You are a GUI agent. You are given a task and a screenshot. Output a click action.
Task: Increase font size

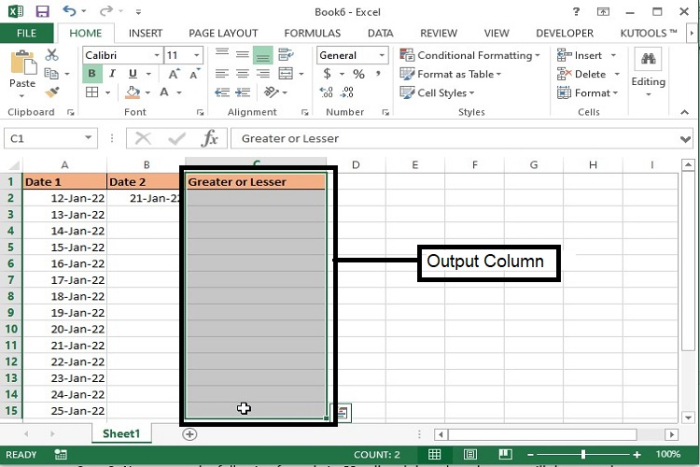pyautogui.click(x=173, y=74)
